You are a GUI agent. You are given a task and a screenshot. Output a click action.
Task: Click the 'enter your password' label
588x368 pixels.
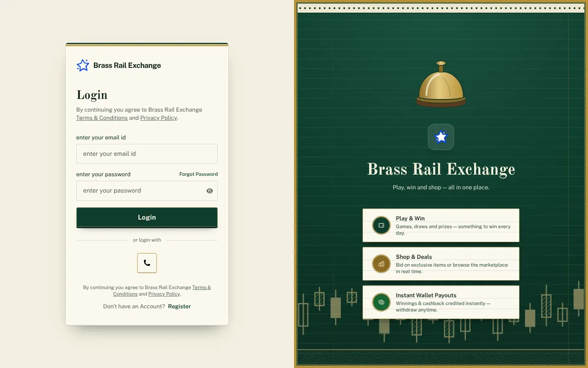[103, 174]
